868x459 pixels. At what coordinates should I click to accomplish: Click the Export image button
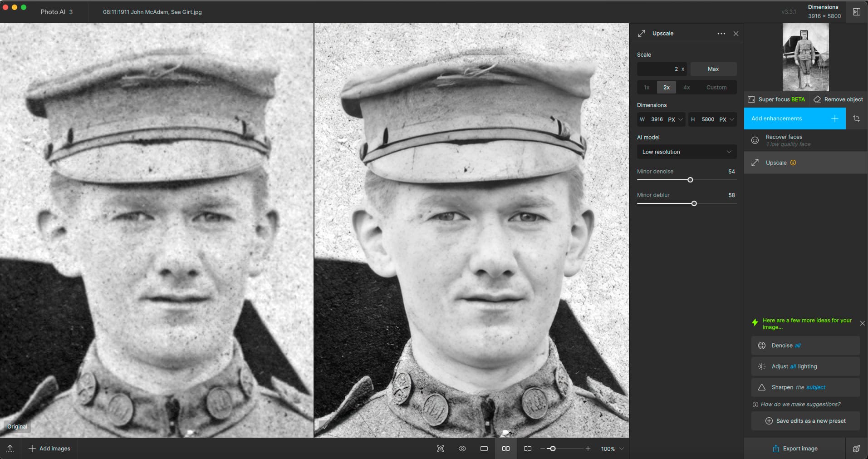point(794,449)
